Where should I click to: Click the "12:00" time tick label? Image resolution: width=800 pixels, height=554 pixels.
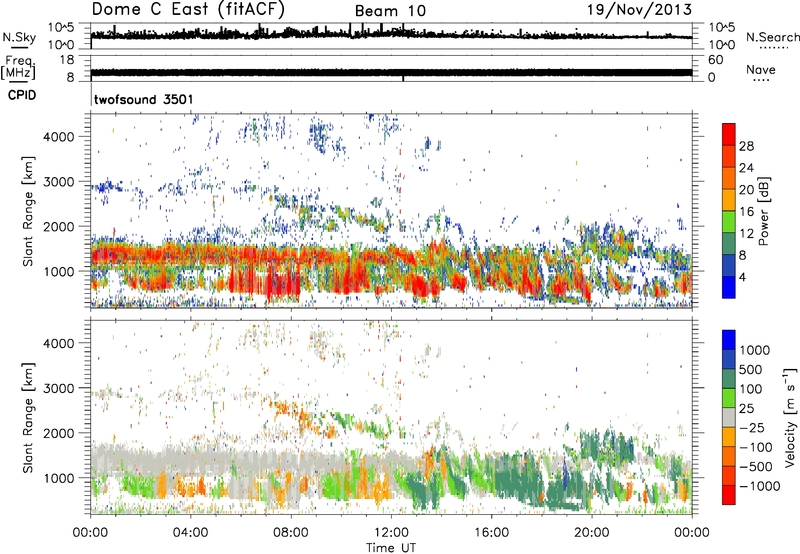(x=391, y=533)
